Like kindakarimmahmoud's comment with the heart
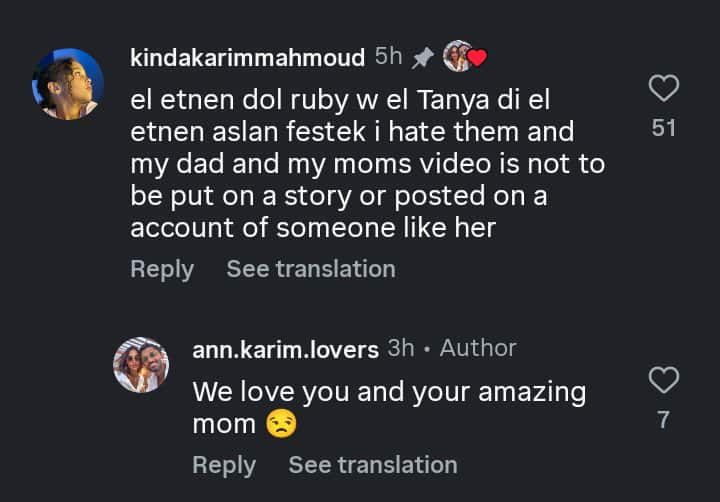 click(x=664, y=89)
